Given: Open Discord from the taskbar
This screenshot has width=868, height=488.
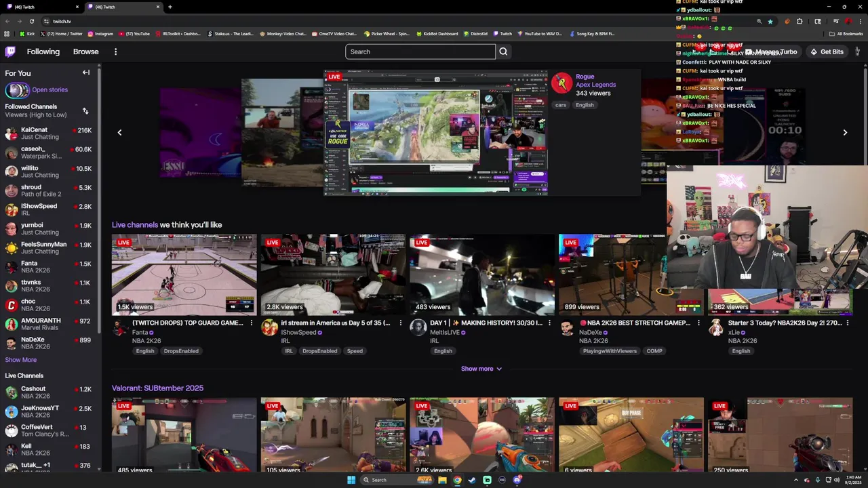Looking at the screenshot, I should point(517,480).
